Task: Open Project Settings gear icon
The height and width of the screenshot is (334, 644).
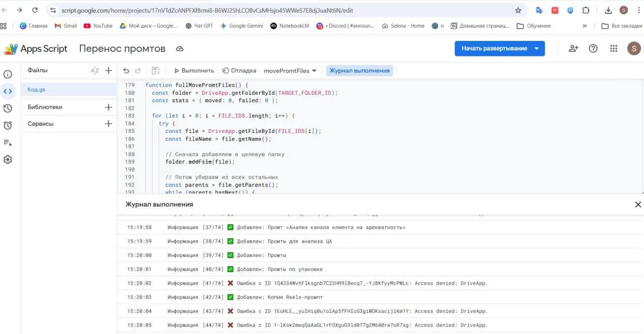Action: (8, 160)
